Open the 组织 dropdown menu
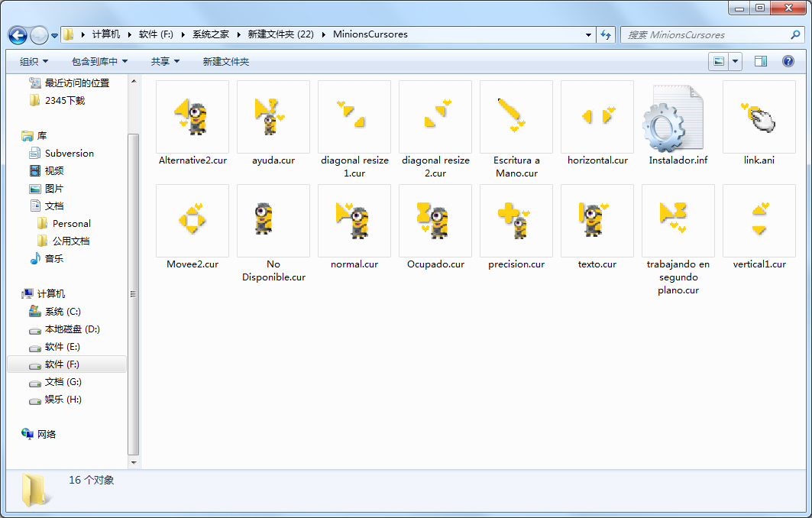 coord(34,62)
